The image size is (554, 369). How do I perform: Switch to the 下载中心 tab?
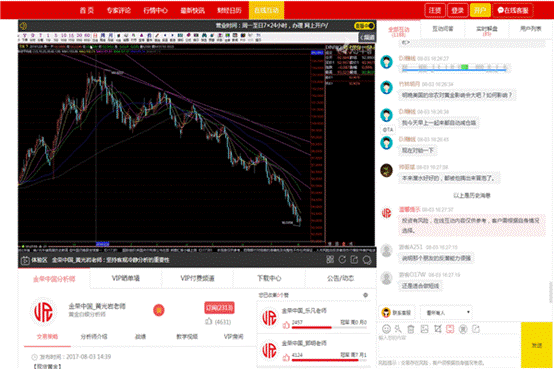(269, 279)
